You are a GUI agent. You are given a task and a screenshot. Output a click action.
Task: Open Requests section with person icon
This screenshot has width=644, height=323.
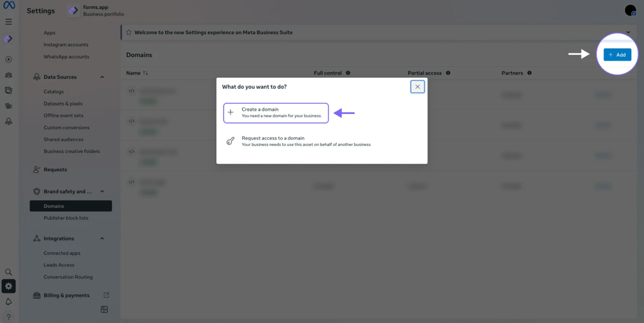coord(50,169)
